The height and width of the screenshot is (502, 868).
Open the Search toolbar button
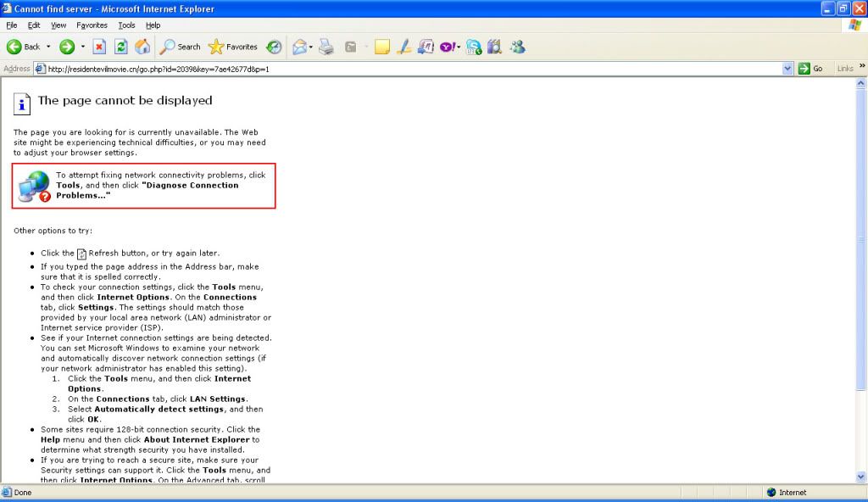click(x=181, y=47)
